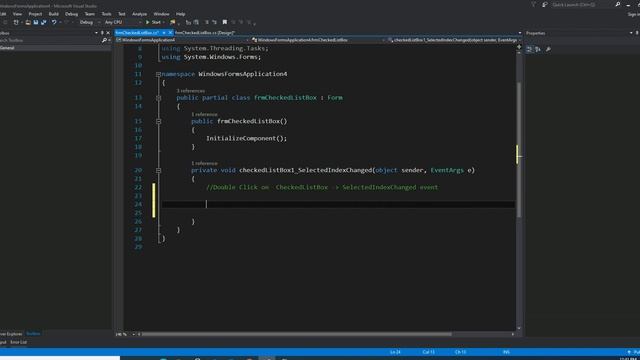
Task: Open the editor tab list dropdown arrow
Action: pyautogui.click(x=520, y=33)
